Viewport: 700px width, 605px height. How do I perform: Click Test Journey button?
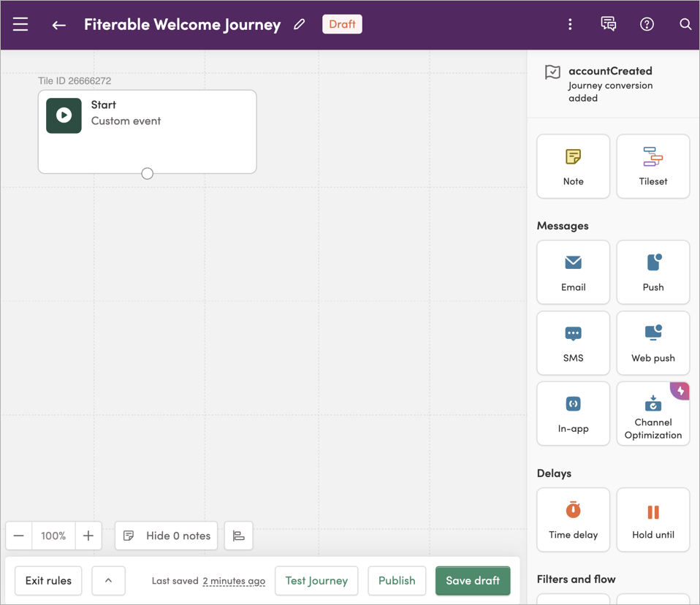pos(316,580)
